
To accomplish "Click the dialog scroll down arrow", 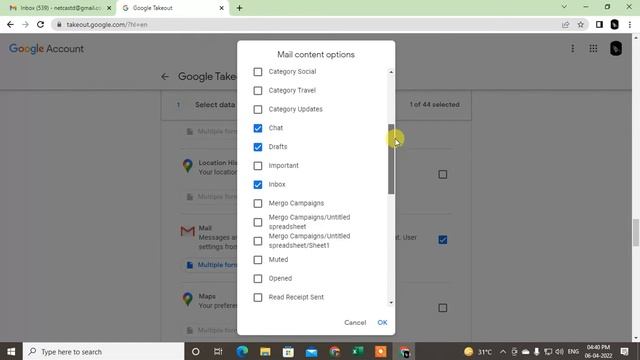I will pos(391,302).
